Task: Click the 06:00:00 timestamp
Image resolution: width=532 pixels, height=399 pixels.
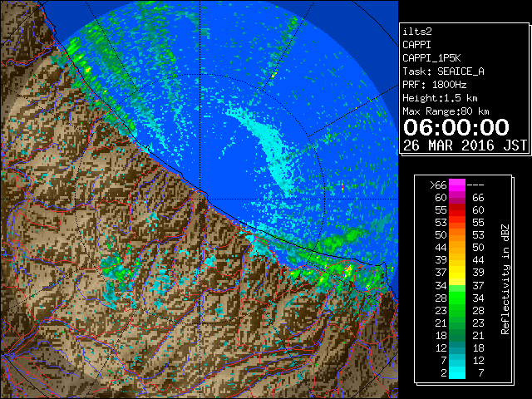Action: [456, 127]
